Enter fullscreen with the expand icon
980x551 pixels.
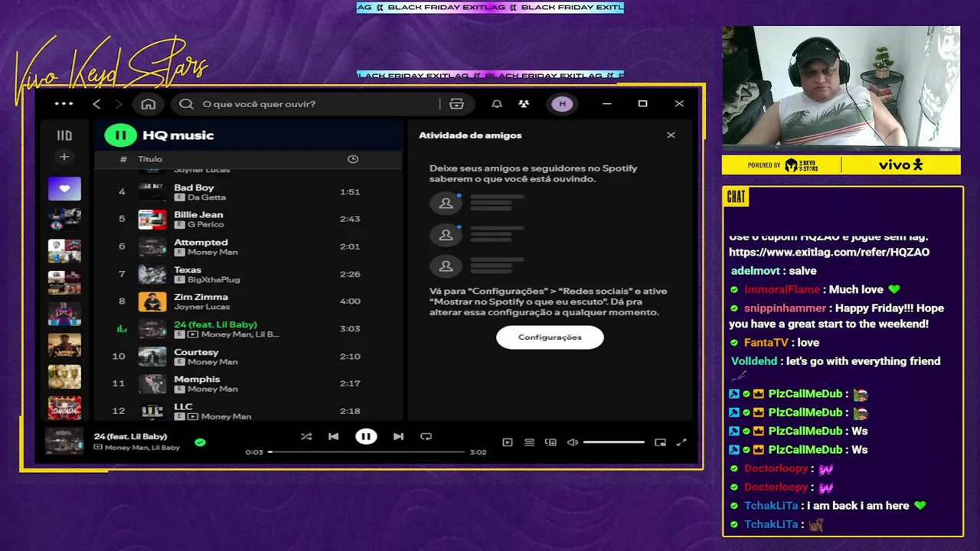tap(681, 442)
